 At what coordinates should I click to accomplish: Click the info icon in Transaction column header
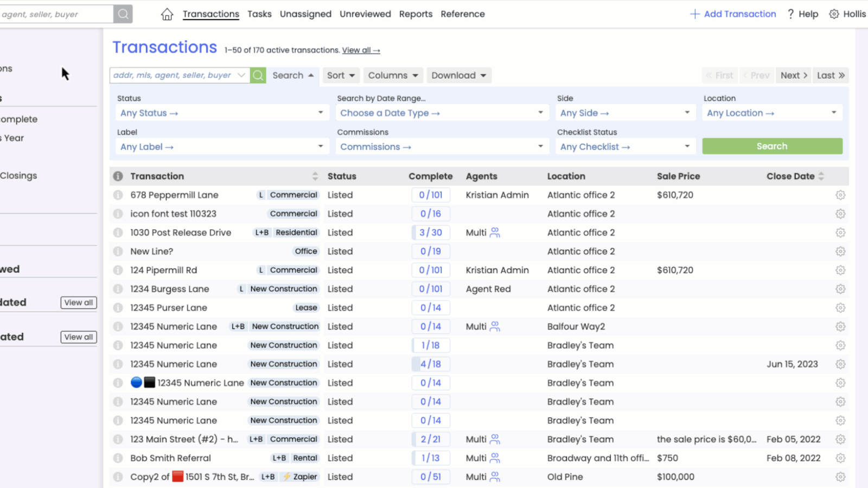tap(118, 176)
